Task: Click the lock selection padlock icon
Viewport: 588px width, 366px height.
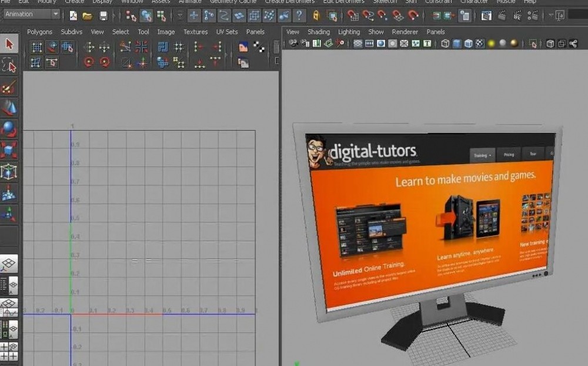Action: pos(316,16)
